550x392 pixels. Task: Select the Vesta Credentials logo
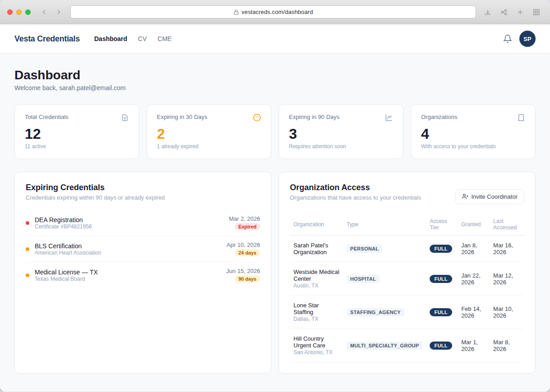[47, 39]
